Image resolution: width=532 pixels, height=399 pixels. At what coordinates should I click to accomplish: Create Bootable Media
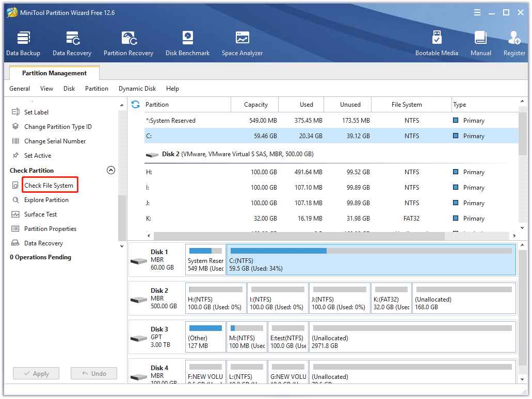(x=437, y=43)
